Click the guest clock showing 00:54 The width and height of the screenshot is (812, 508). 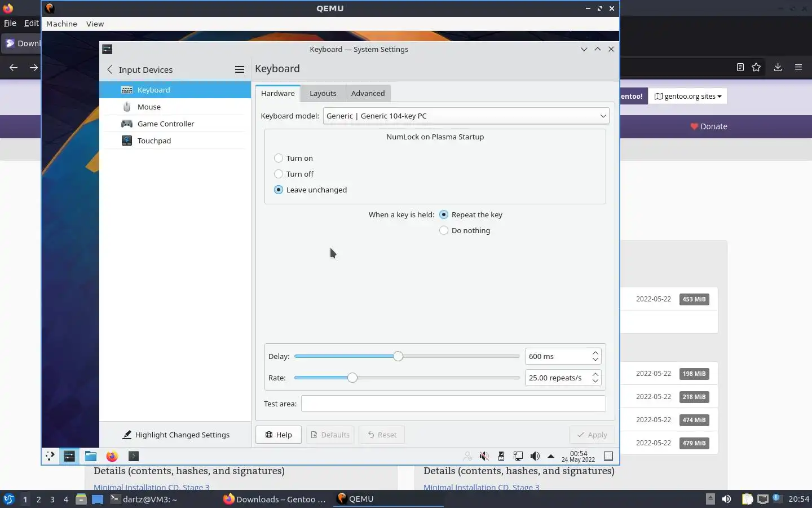coord(578,456)
